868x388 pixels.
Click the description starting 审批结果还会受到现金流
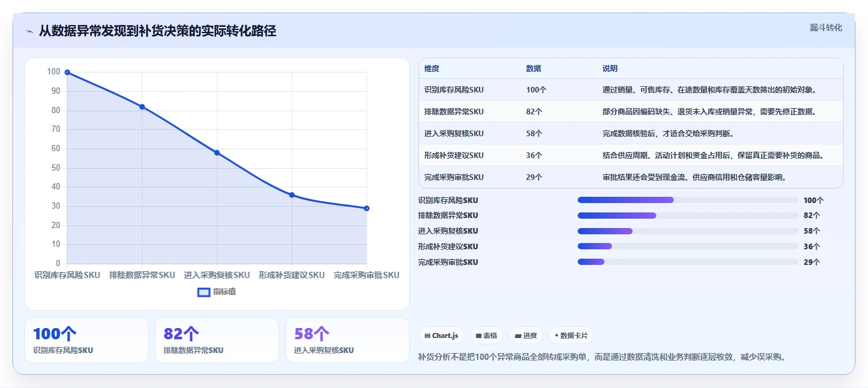click(x=694, y=177)
